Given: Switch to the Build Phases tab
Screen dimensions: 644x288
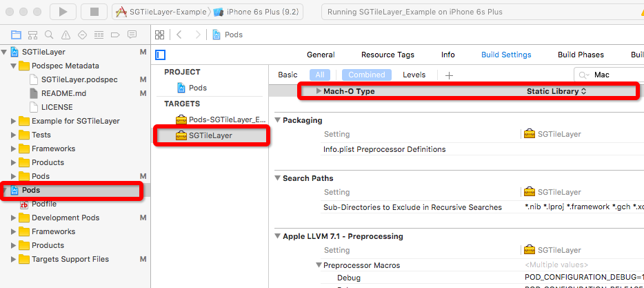Looking at the screenshot, I should 581,55.
